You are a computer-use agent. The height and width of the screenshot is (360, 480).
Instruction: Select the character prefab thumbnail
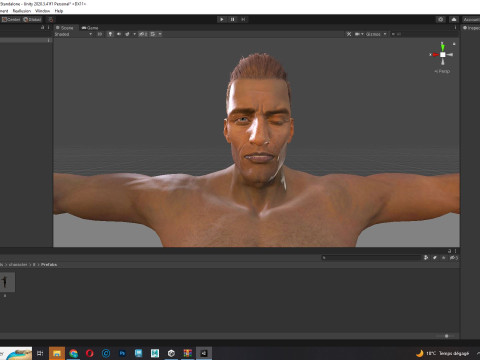point(6,282)
